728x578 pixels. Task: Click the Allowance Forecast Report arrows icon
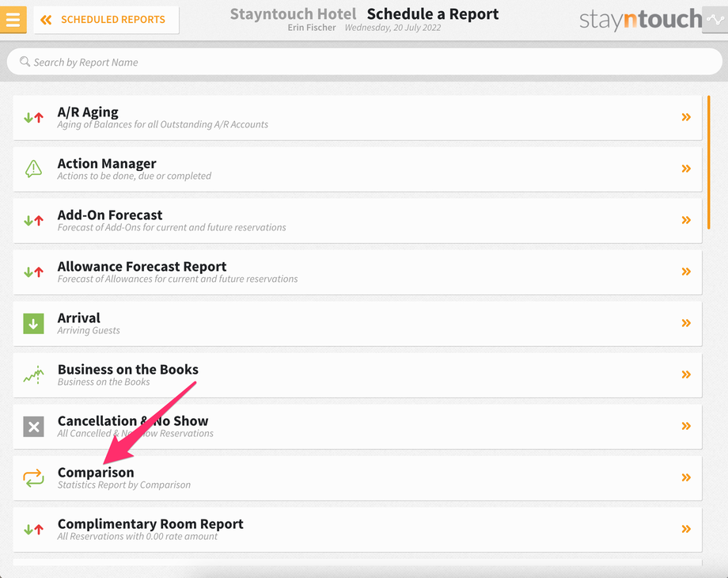(x=33, y=272)
